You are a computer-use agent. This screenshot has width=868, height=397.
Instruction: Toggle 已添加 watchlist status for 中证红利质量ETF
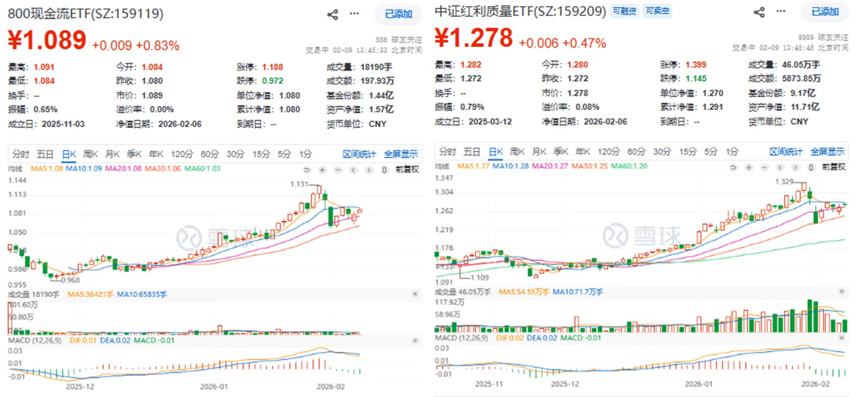pos(825,12)
